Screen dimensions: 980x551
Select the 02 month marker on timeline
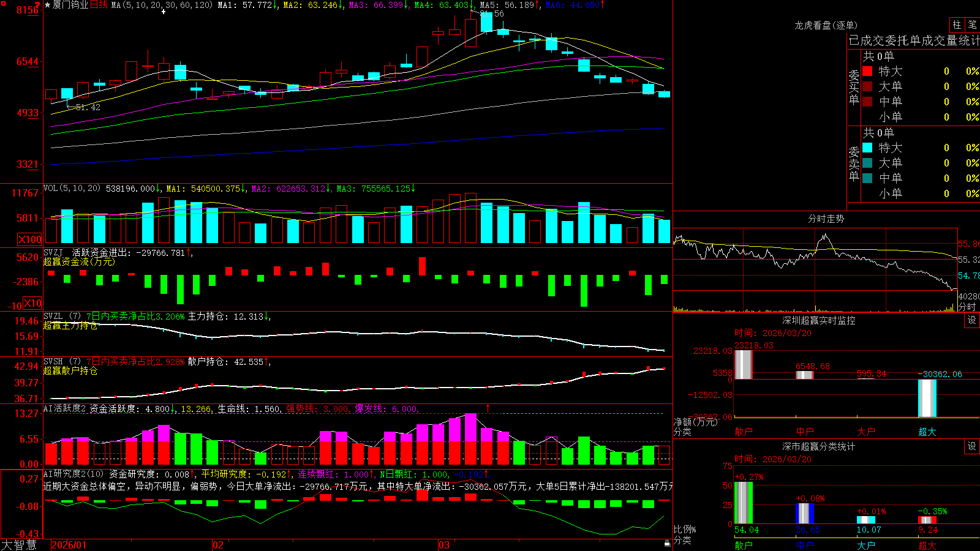217,545
